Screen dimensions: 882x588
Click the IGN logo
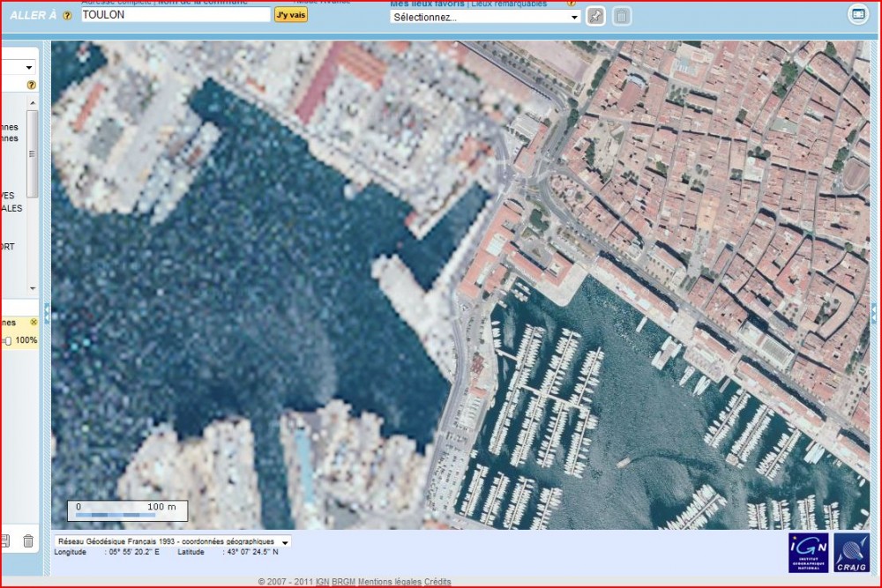pyautogui.click(x=808, y=553)
